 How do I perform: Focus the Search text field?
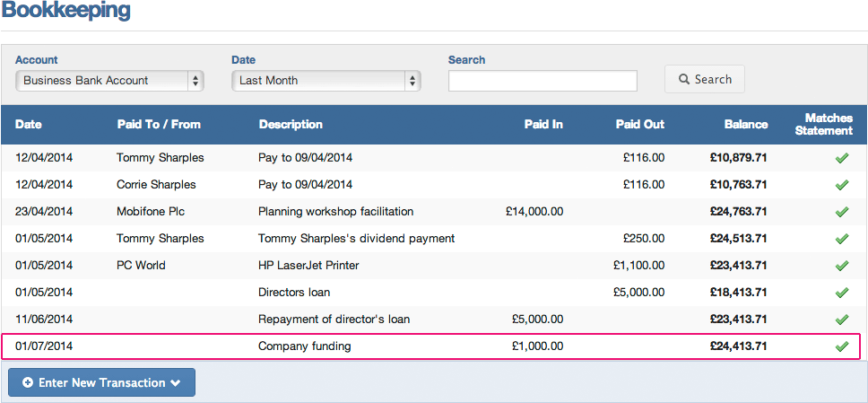tap(542, 81)
